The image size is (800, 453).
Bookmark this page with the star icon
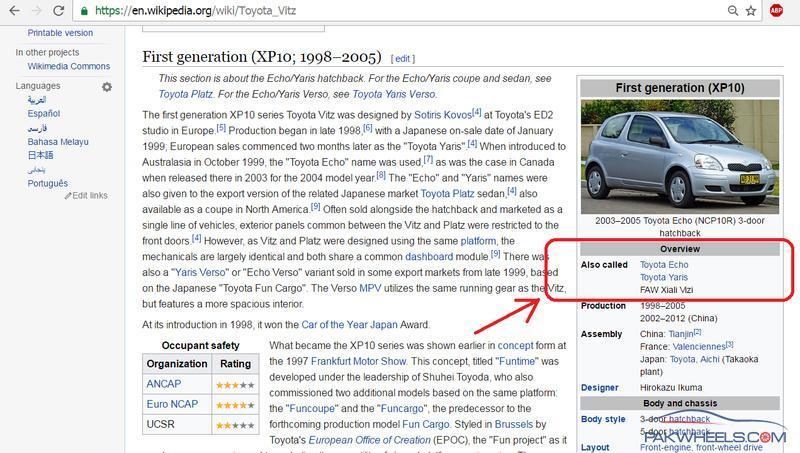(x=751, y=11)
